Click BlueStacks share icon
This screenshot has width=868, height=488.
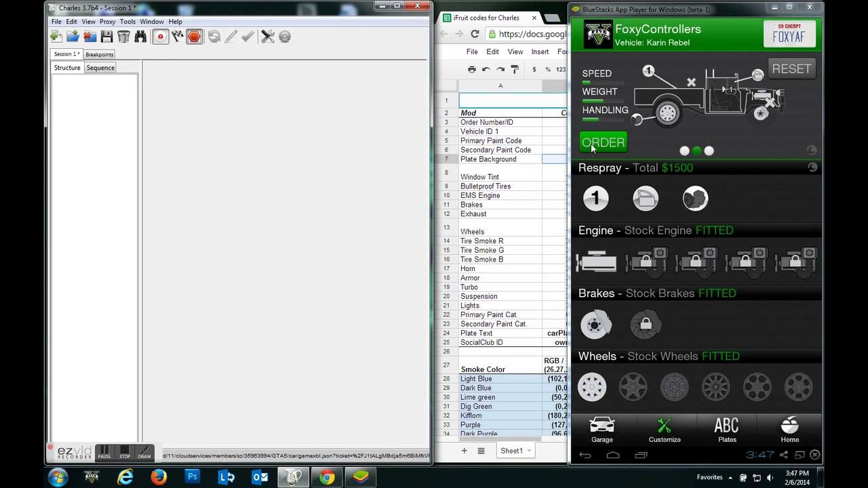pyautogui.click(x=784, y=455)
